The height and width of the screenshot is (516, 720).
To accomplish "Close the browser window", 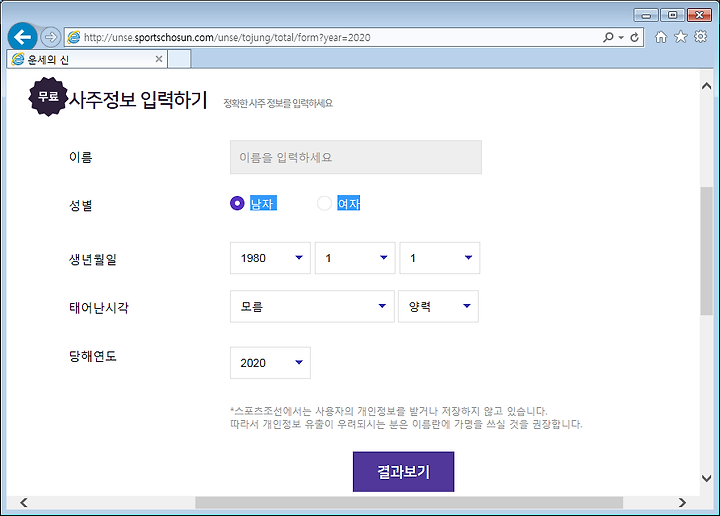I will click(699, 15).
